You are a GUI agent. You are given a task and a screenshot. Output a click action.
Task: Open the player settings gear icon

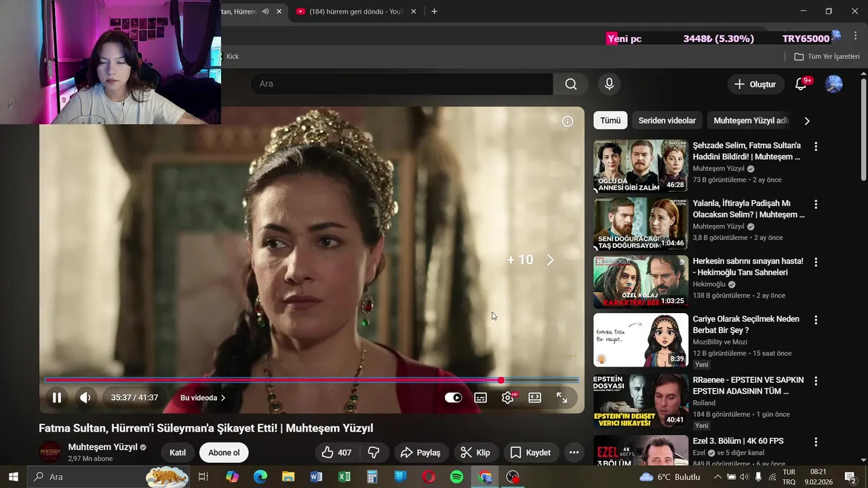[x=508, y=398]
